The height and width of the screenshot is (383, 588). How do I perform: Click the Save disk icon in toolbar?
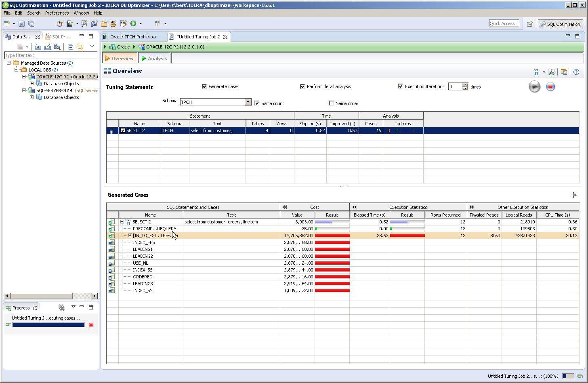tap(22, 24)
